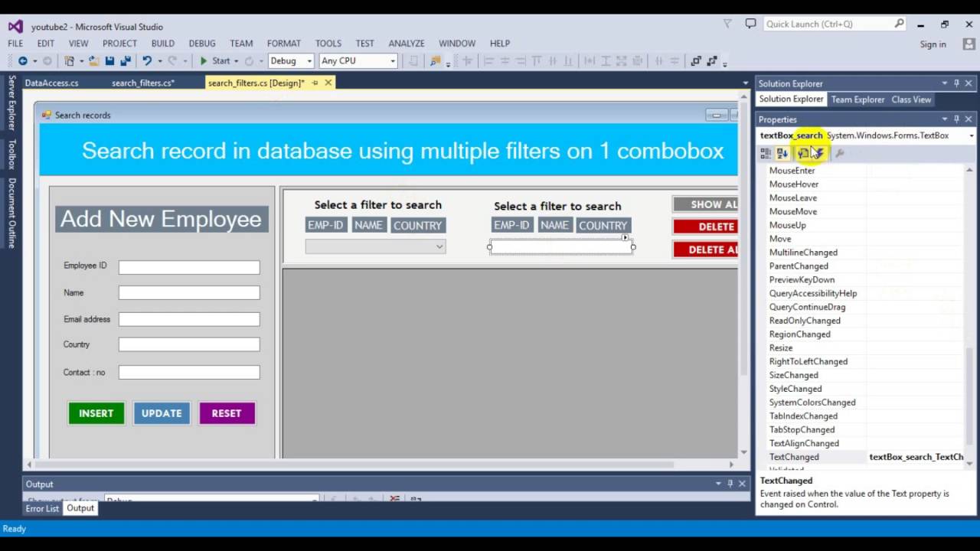Click the notifications flag icon in title bar
This screenshot has width=980, height=551.
[727, 24]
